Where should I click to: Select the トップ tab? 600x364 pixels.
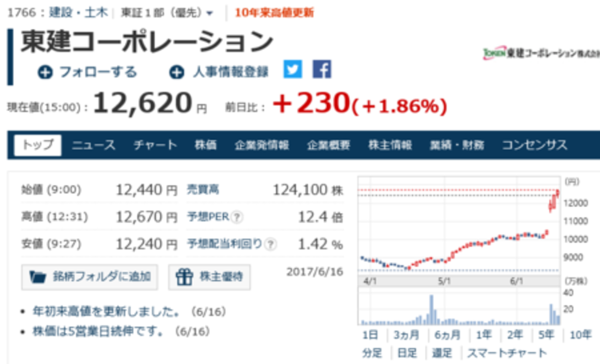pos(37,145)
